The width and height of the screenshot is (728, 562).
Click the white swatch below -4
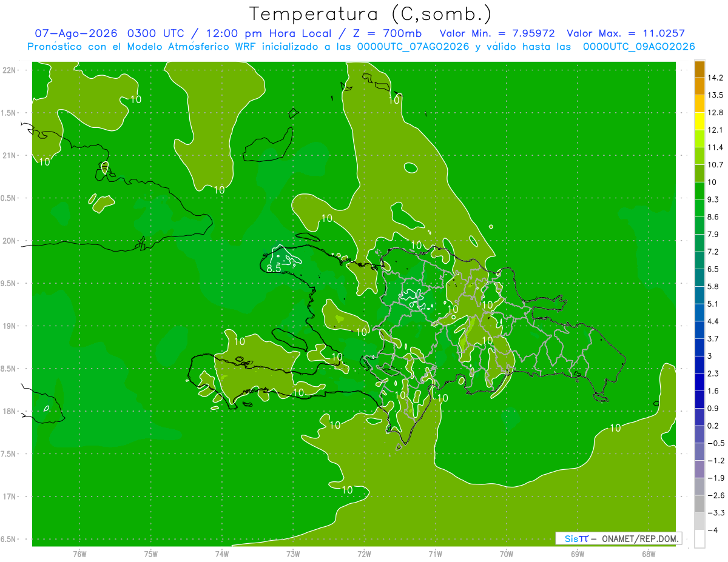pos(699,539)
